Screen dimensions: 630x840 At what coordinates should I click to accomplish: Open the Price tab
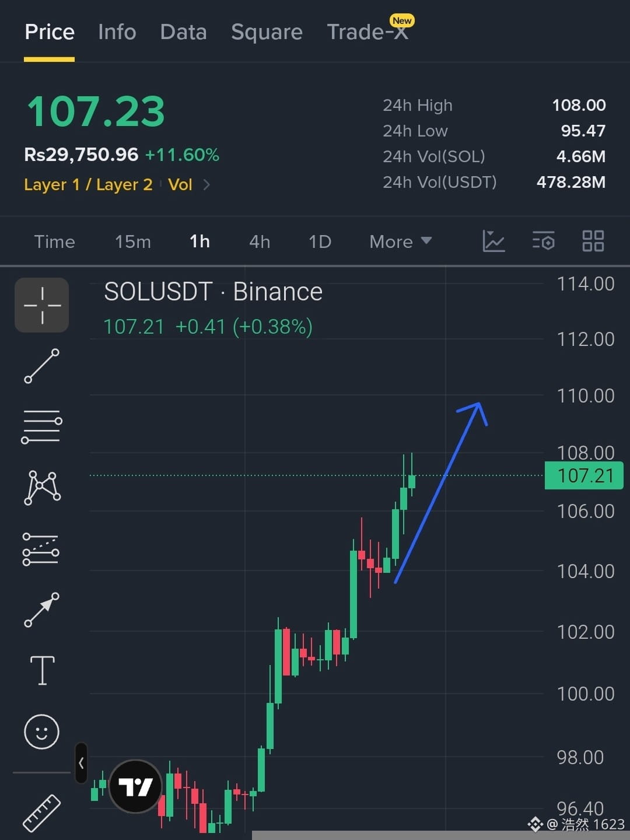(x=50, y=32)
